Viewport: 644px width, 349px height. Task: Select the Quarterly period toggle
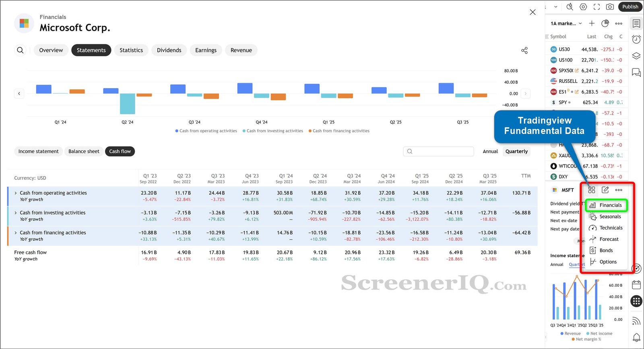[x=516, y=152]
